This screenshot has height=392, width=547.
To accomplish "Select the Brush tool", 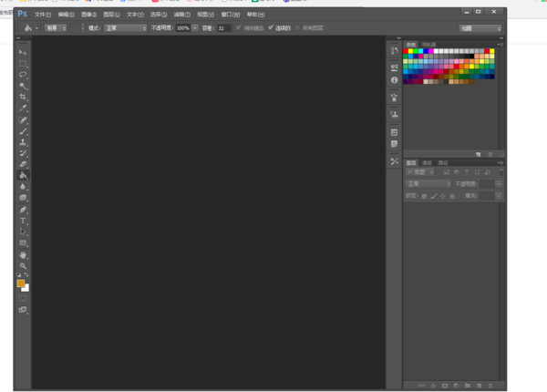I will click(x=23, y=131).
